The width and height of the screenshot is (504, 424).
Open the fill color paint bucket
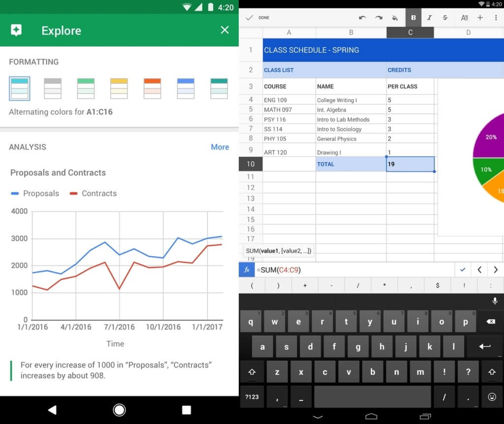[x=395, y=18]
